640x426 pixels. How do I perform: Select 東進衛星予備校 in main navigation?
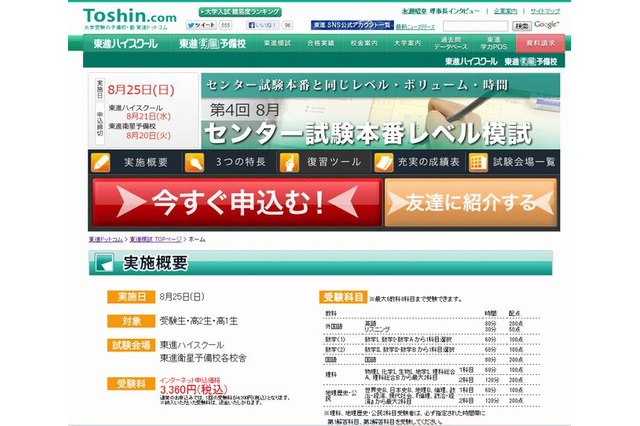[x=212, y=44]
